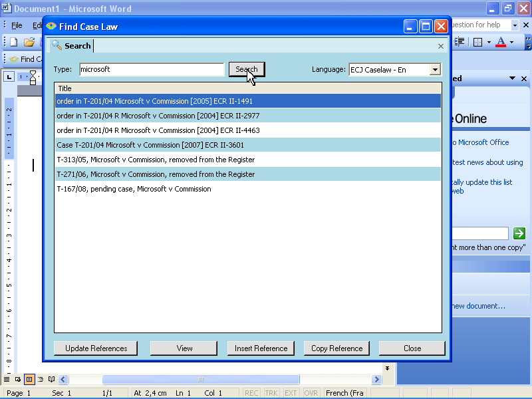Image resolution: width=532 pixels, height=399 pixels.
Task: Select row T-201/04 Microsoft v Commission [2005] ECR II-1491
Action: [248, 101]
